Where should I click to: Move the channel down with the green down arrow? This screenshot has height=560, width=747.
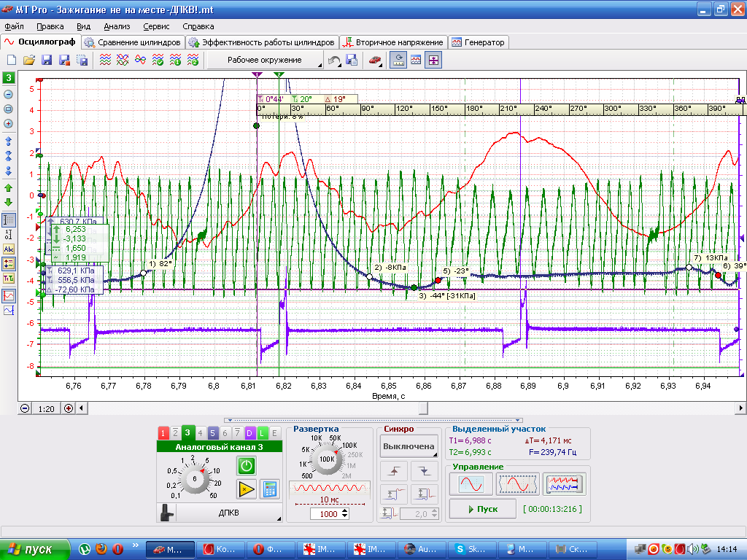[x=8, y=202]
